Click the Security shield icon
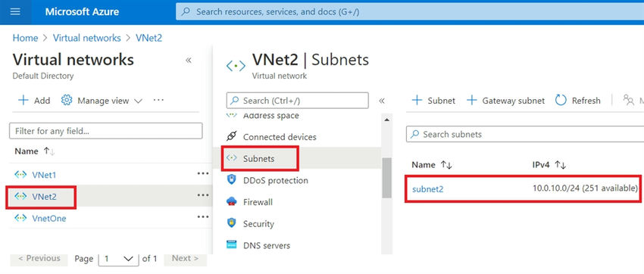 232,223
